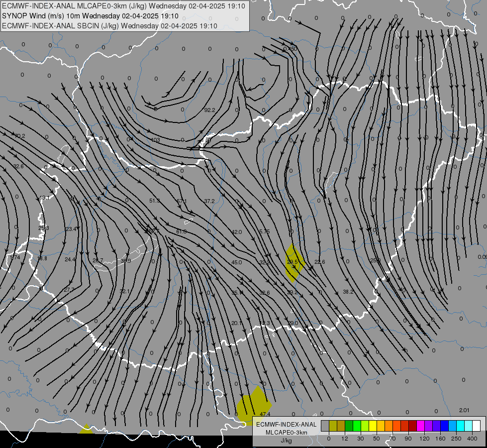
Task: Click the map value '26.7'
Action: (x=98, y=260)
